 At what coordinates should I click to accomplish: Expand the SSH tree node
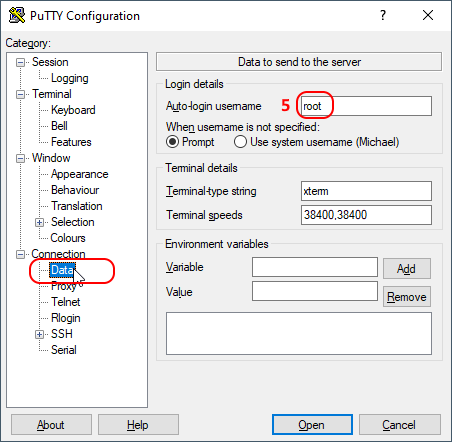40,334
